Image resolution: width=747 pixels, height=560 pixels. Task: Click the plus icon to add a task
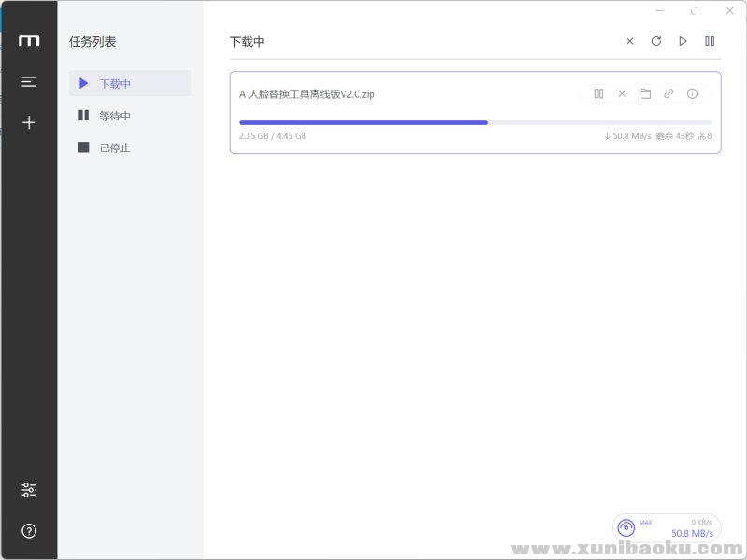(29, 122)
